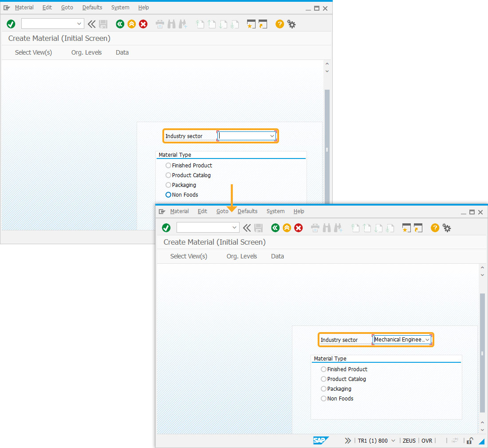Click First Page icon in front window
The width and height of the screenshot is (488, 448).
[355, 228]
